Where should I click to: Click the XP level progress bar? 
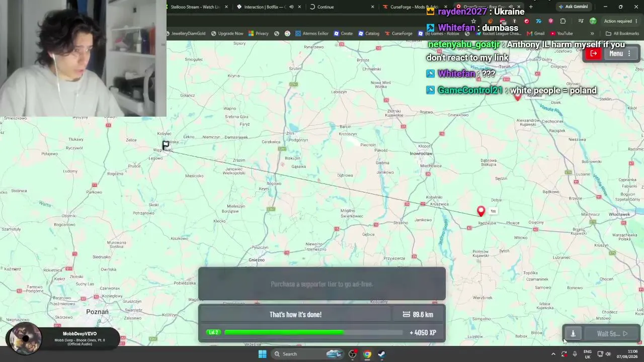[x=313, y=332]
